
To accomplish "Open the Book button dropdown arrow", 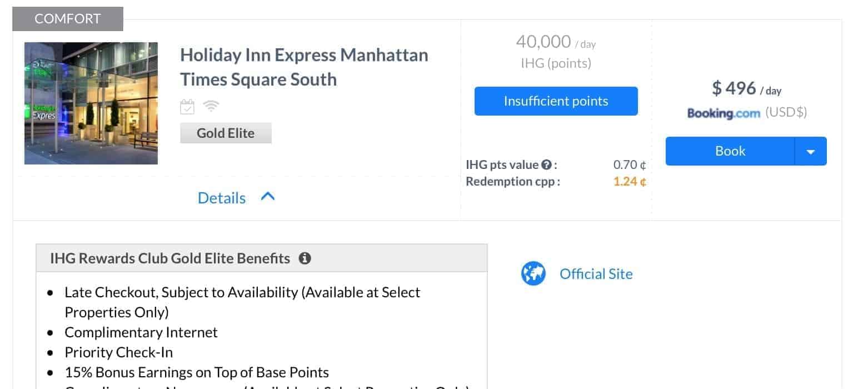I will 811,151.
